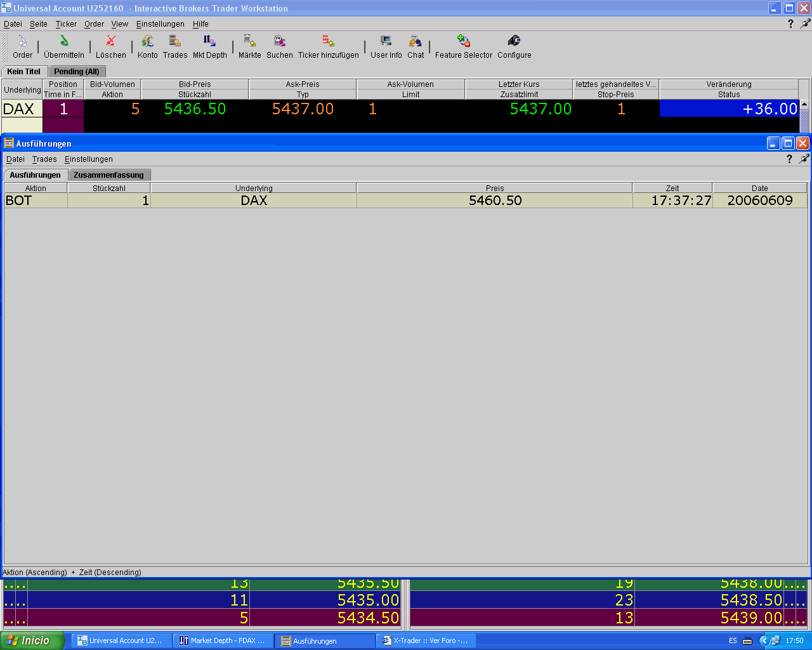Open the Hilfe menu
This screenshot has height=650, width=812.
(x=200, y=24)
